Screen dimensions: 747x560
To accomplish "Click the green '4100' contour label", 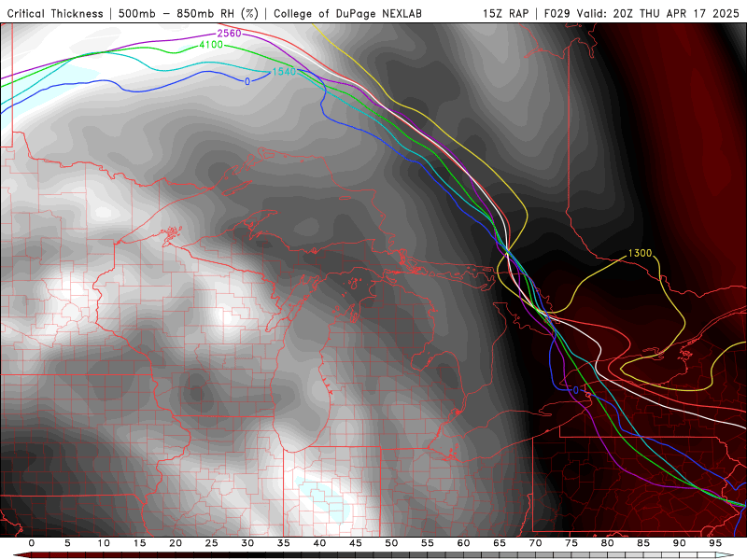I will pyautogui.click(x=211, y=44).
